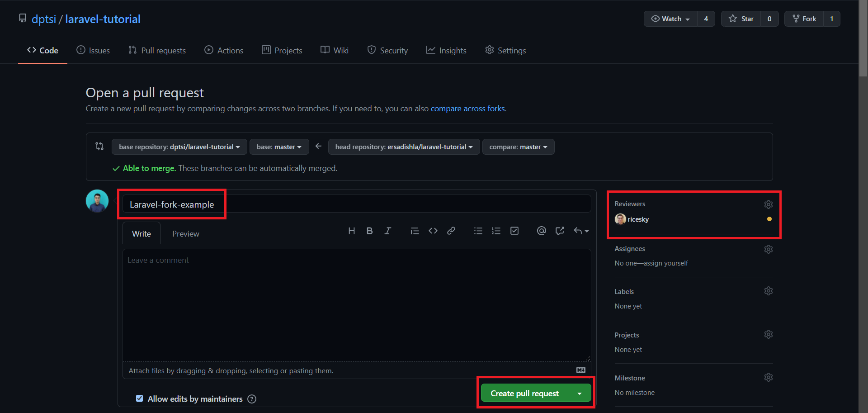The image size is (868, 413).
Task: Insert a heading with the H icon
Action: pyautogui.click(x=351, y=231)
